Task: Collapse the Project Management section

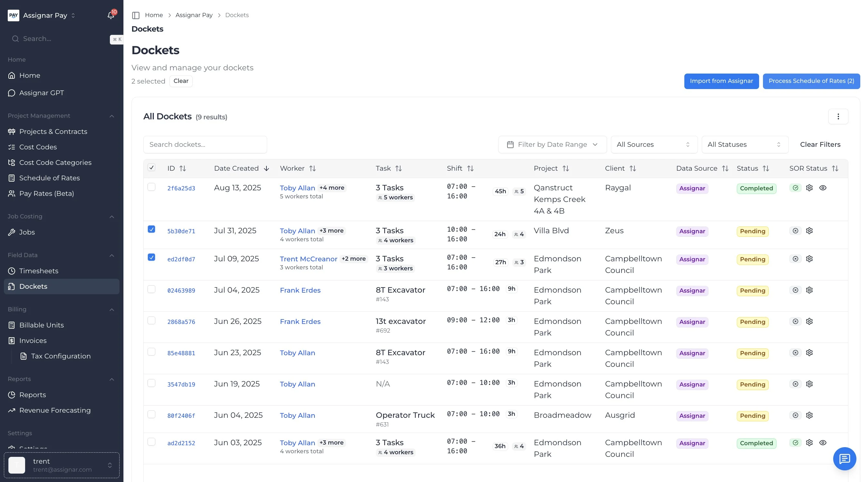Action: tap(111, 116)
